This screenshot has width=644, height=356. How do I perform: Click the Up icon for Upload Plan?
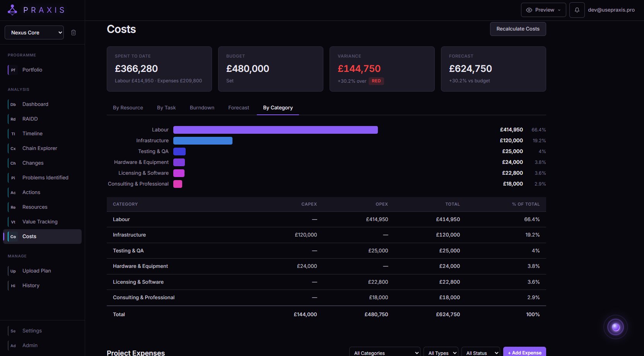pos(13,271)
